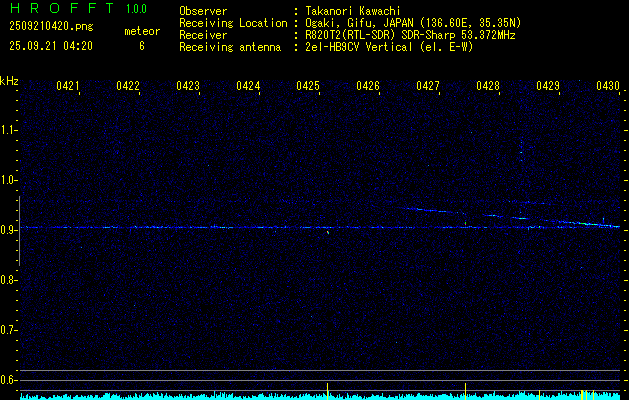The width and height of the screenshot is (629, 400).
Task: Click the Receiving antenna label
Action: (230, 47)
